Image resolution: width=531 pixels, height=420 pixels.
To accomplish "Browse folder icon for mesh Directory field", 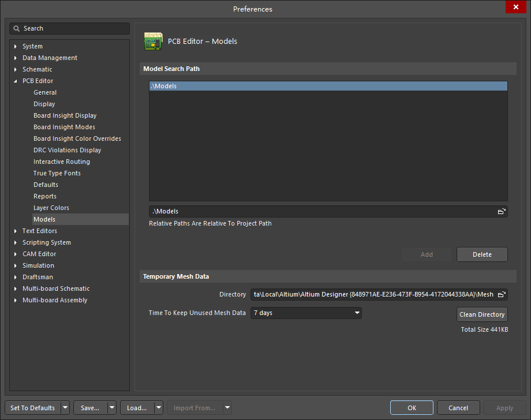I will (502, 294).
